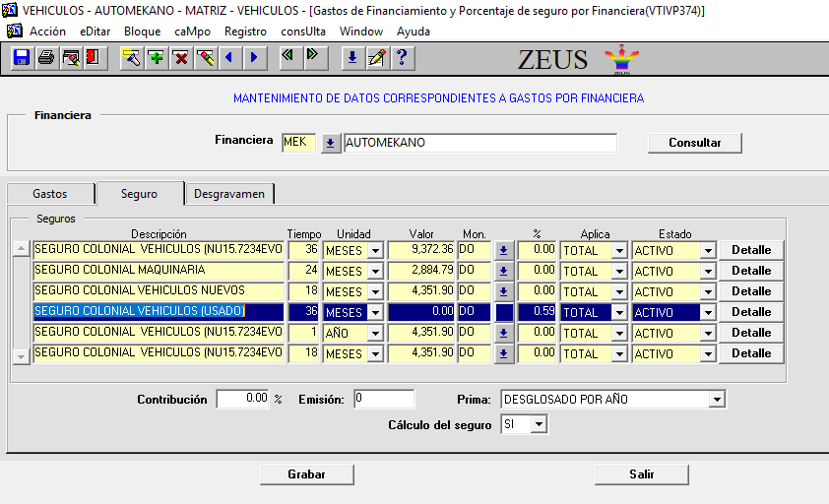Click the Consultar button
829x504 pixels.
694,143
